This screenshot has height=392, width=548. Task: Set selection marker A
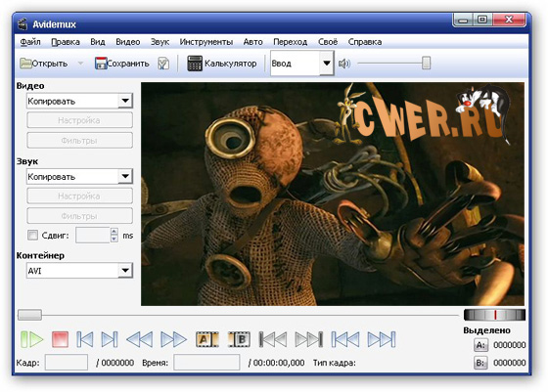[207, 339]
